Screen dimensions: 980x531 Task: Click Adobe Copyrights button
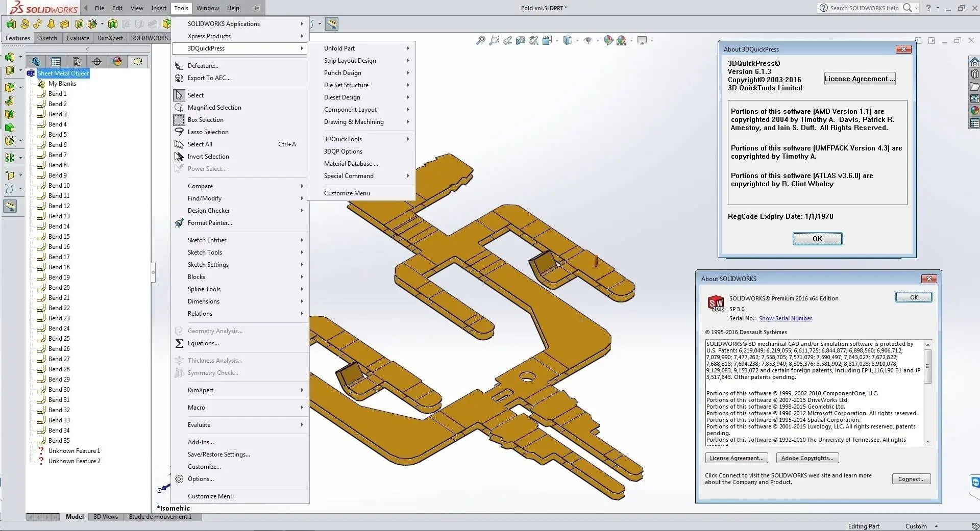point(807,458)
